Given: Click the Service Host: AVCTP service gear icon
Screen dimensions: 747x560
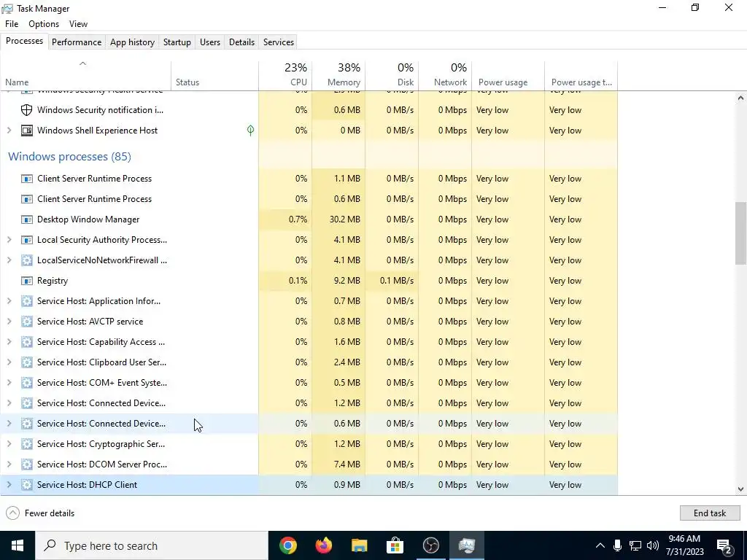Looking at the screenshot, I should [x=27, y=322].
